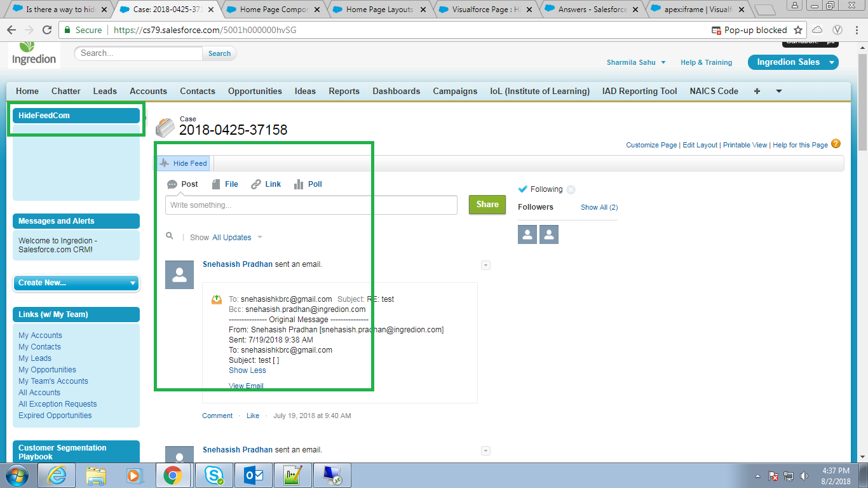This screenshot has height=488, width=868.
Task: Select the File publisher action
Action: point(225,184)
